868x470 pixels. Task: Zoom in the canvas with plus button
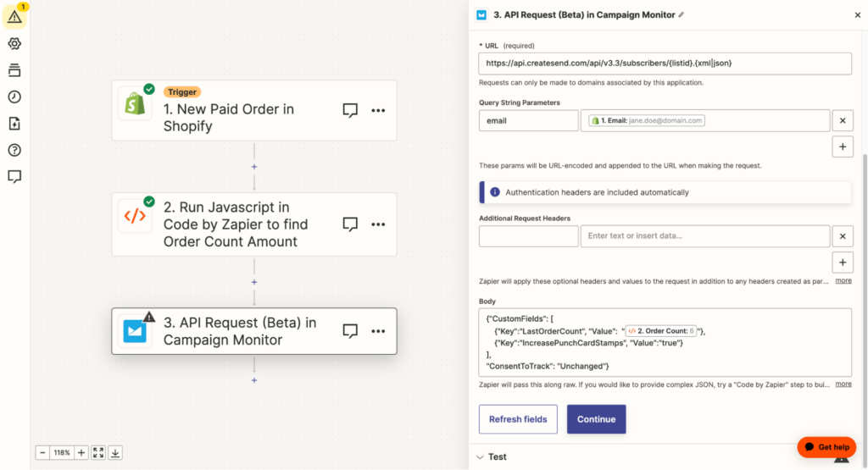point(81,453)
